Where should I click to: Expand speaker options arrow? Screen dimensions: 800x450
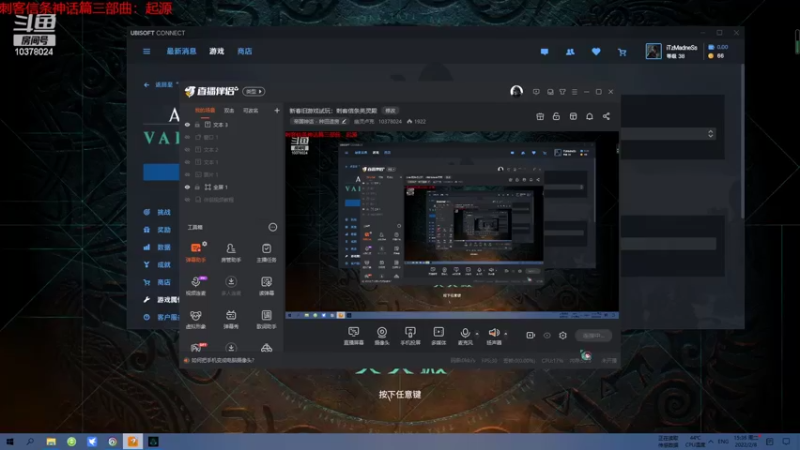(x=506, y=334)
